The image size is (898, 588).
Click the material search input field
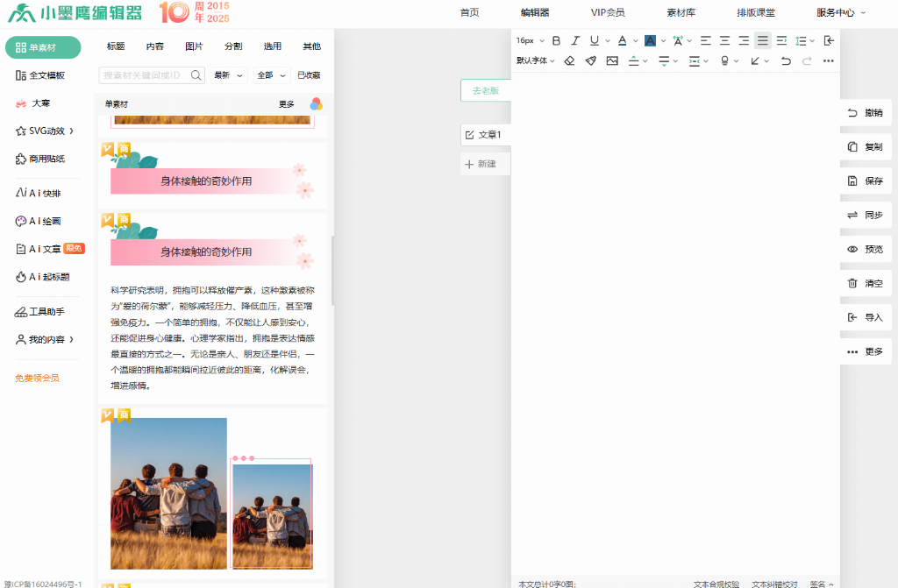coord(146,75)
